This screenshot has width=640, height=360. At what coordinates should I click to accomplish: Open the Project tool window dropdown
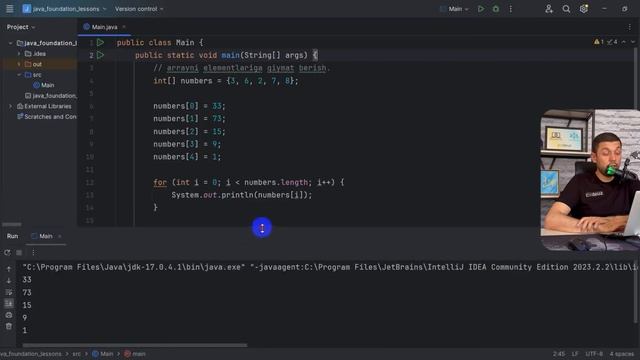click(x=21, y=27)
